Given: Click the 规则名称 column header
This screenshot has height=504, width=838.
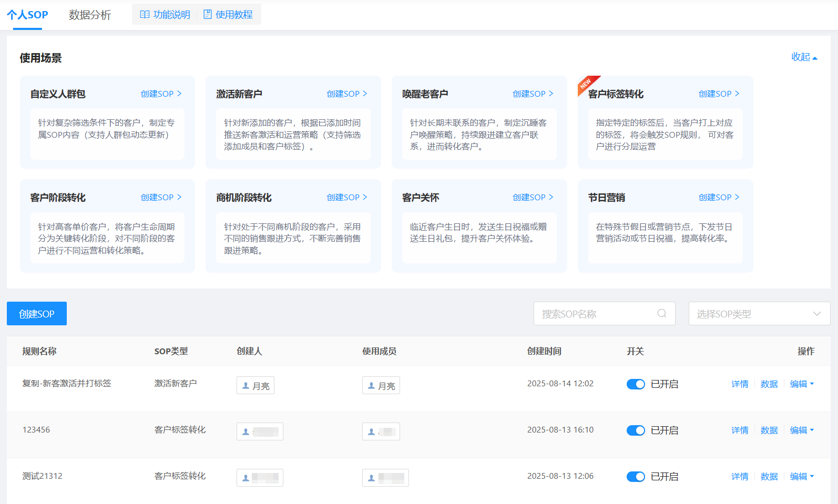Looking at the screenshot, I should pyautogui.click(x=39, y=351).
